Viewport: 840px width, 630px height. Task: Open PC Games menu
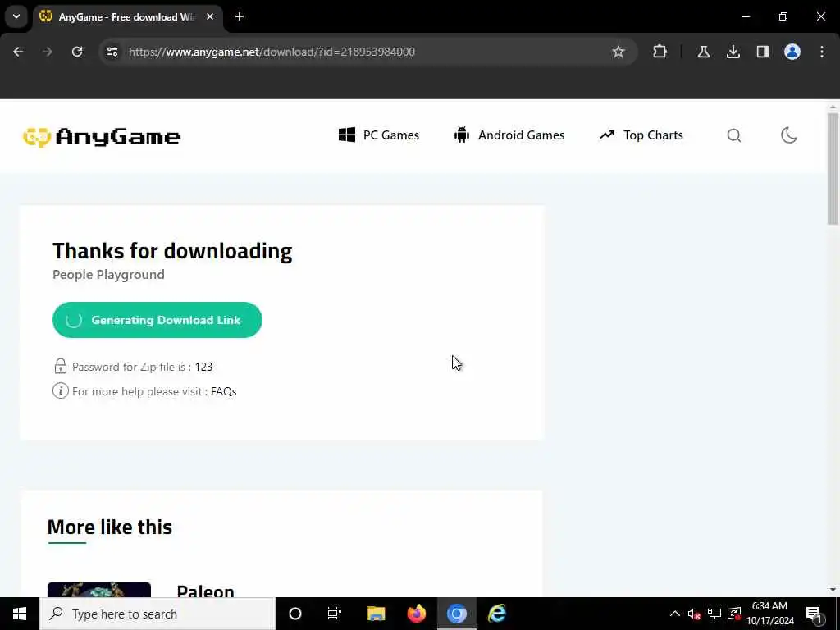pyautogui.click(x=379, y=135)
